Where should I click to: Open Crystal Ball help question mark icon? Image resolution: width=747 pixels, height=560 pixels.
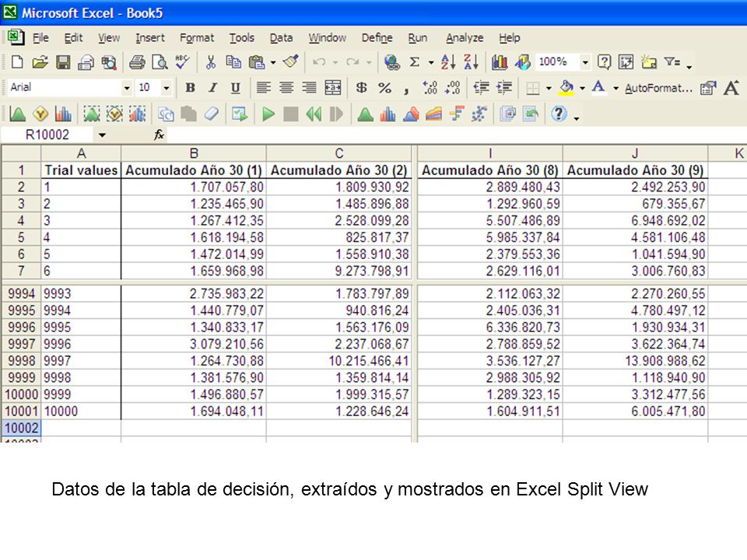pos(559,114)
